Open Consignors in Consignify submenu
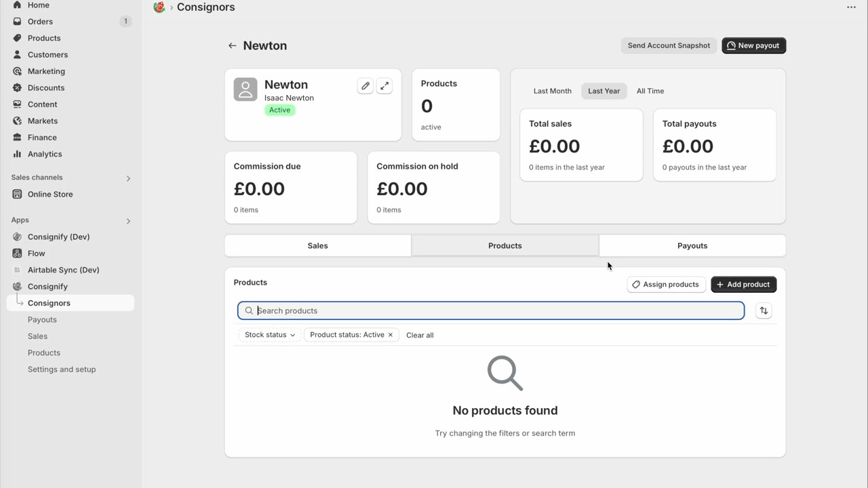 (71, 303)
